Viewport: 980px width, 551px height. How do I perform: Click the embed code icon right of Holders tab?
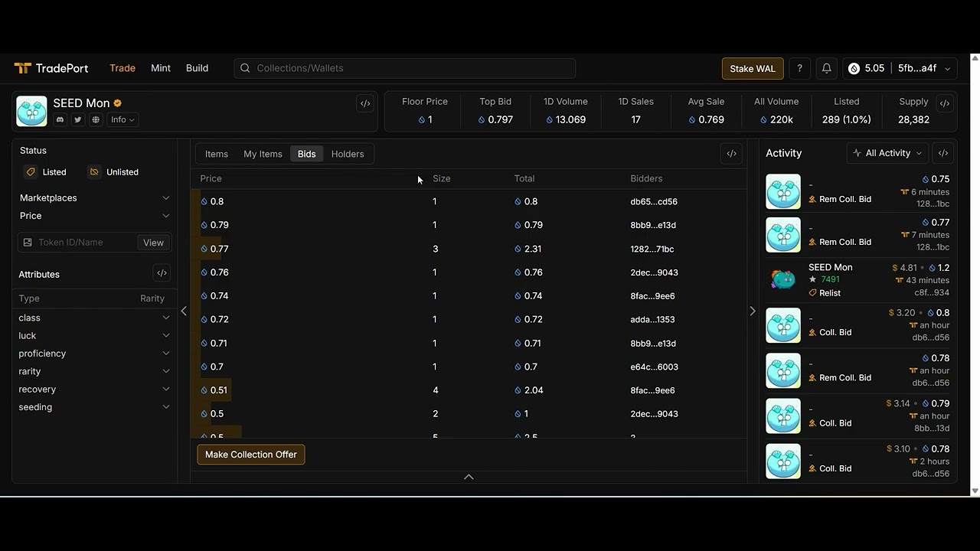[732, 154]
